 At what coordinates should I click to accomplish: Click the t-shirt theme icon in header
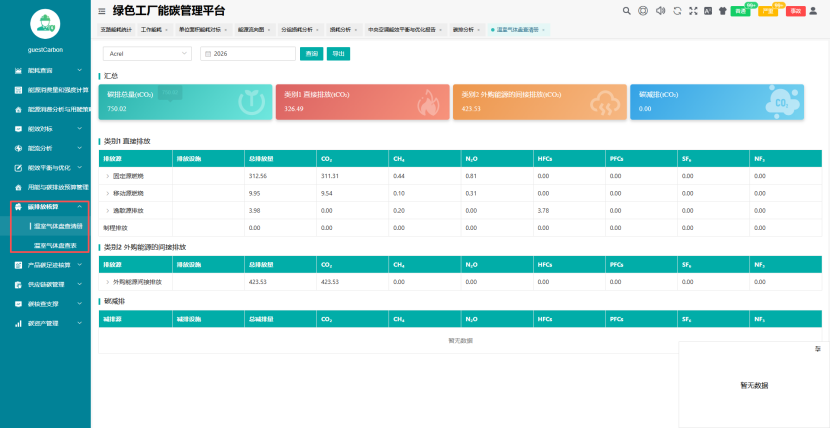[x=723, y=11]
